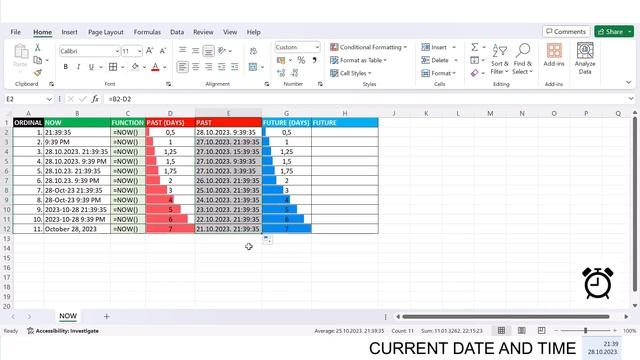Viewport: 640px width, 360px height.
Task: Click the Paste clipboard icon
Action: [x=20, y=51]
